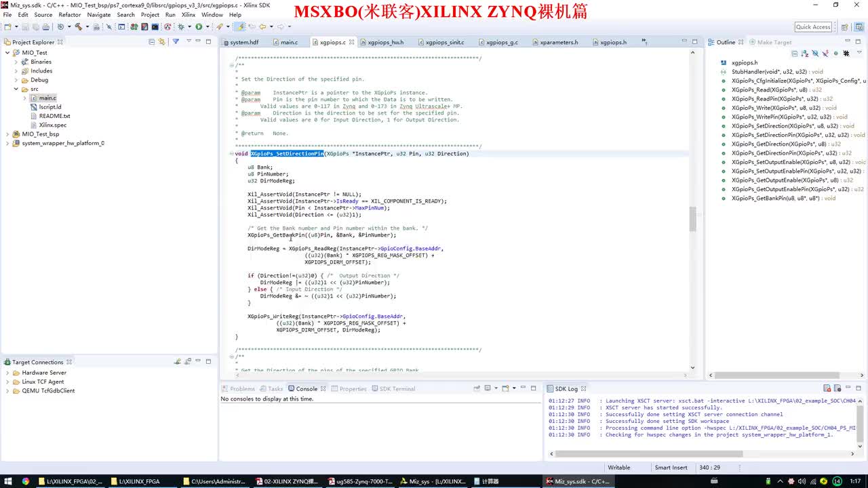Fold the XGpioPs_SetDirectionPin function in editor gutter
Viewport: 868px width, 488px height.
(x=231, y=154)
